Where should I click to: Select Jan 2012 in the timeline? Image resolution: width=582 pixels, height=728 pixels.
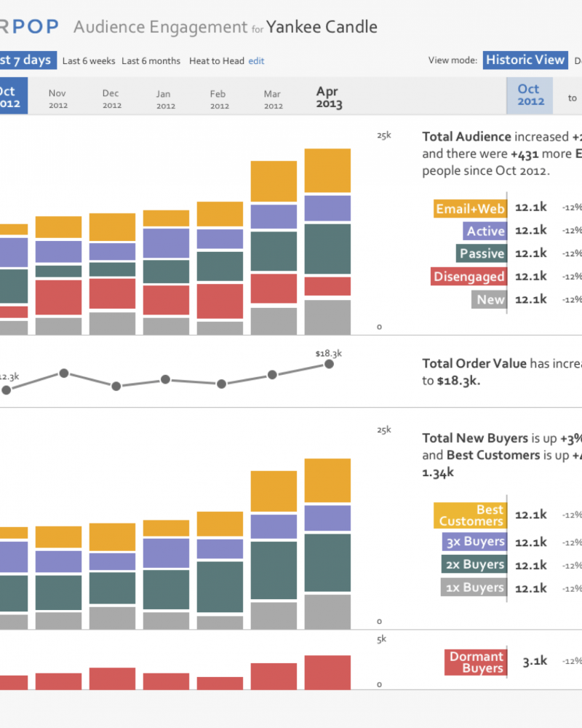[x=166, y=99]
